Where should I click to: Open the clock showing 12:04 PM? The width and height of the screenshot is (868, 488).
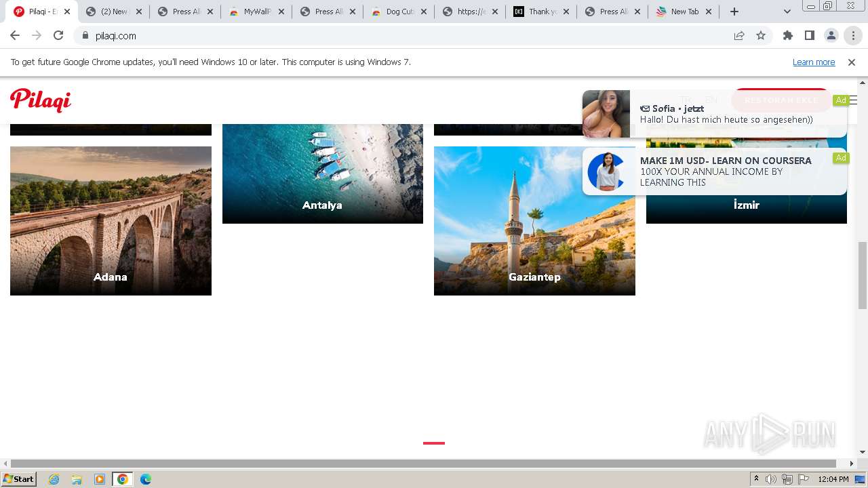(833, 479)
